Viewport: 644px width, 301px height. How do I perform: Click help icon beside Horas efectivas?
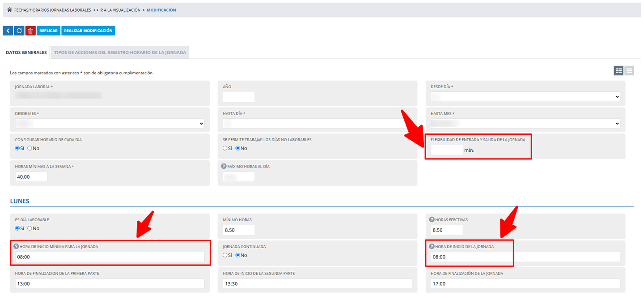pyautogui.click(x=432, y=219)
